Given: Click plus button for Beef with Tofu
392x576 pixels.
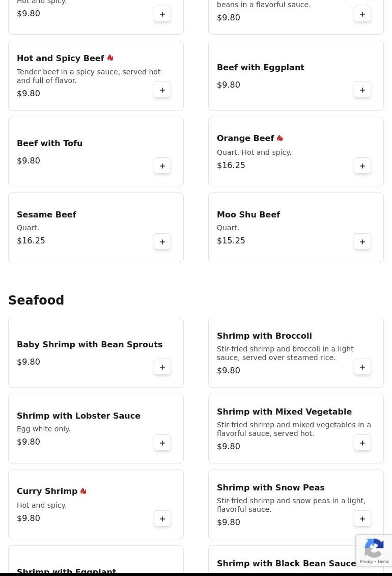Looking at the screenshot, I should (162, 166).
